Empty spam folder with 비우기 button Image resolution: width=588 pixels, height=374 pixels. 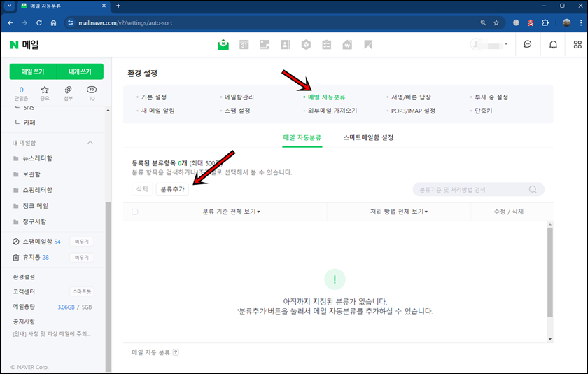(x=81, y=242)
